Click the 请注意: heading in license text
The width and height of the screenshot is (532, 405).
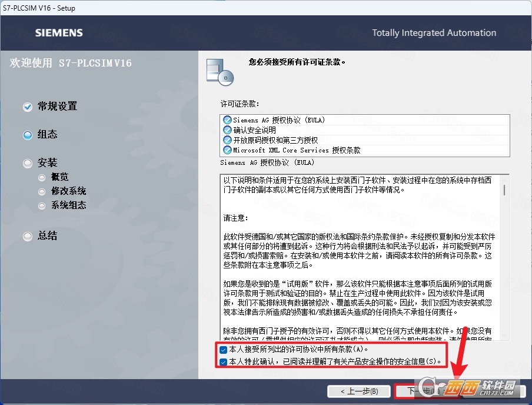pos(235,218)
